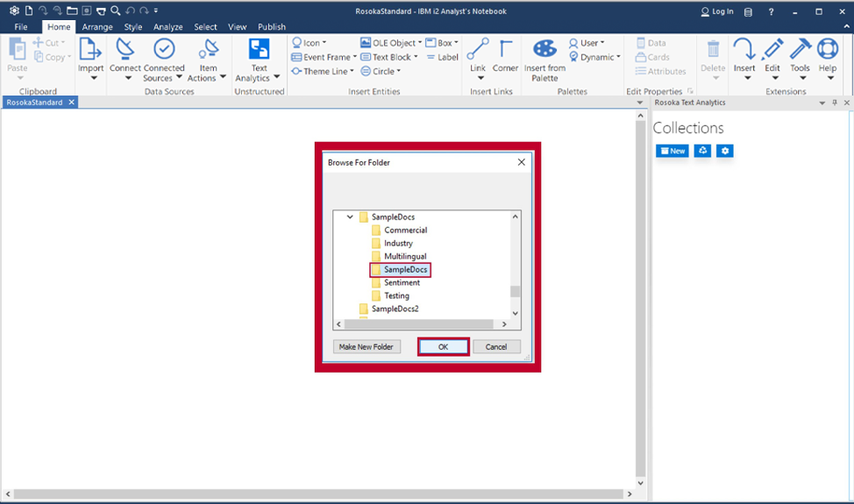The image size is (854, 504).
Task: Collapse the SampleDocs parent folder
Action: click(x=351, y=217)
